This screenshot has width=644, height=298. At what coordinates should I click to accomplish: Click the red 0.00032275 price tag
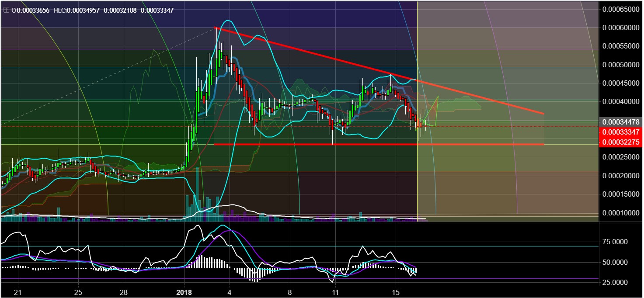[621, 142]
